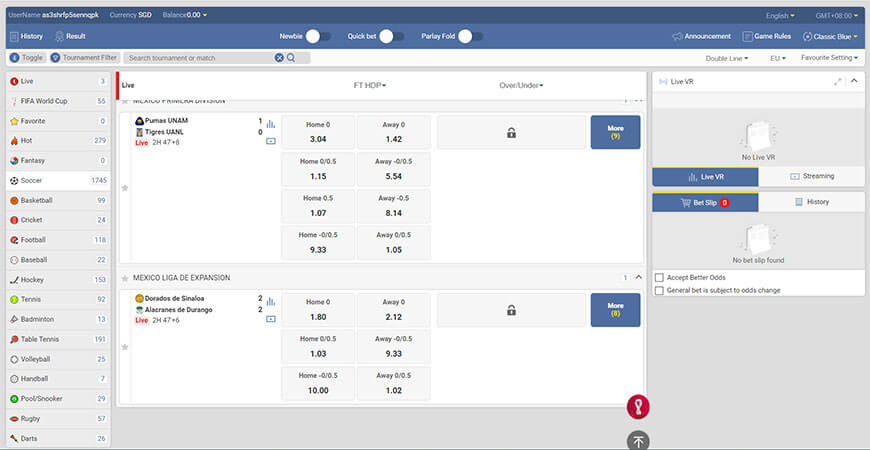Bet Home -0/0.5 at odds 10.00
Image resolution: width=870 pixels, height=450 pixels.
point(318,383)
